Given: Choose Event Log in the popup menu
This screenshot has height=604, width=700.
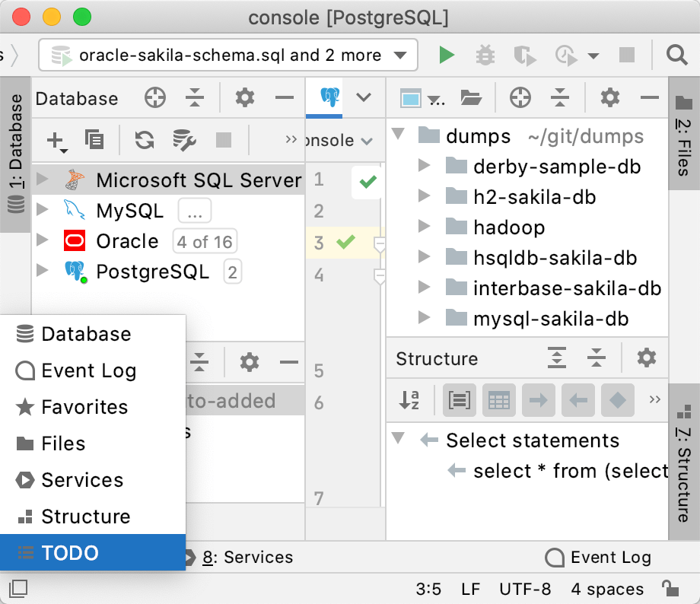Looking at the screenshot, I should point(93,370).
